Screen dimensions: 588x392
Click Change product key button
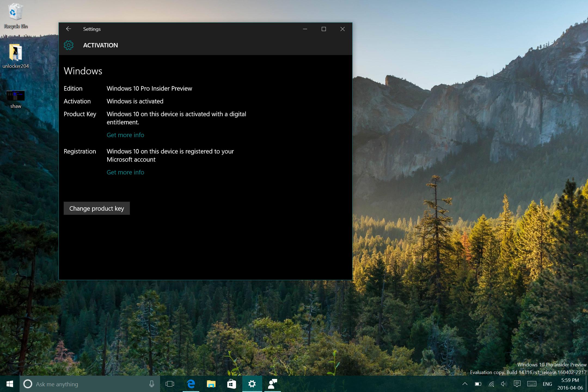(97, 208)
